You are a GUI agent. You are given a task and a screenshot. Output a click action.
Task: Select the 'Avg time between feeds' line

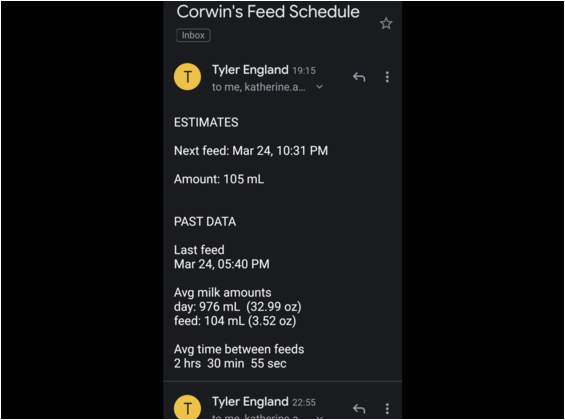pyautogui.click(x=239, y=349)
